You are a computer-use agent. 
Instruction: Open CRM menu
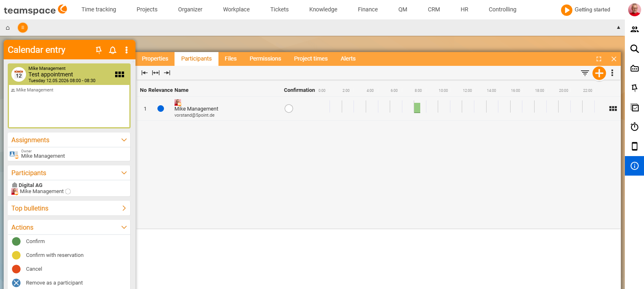click(x=434, y=9)
